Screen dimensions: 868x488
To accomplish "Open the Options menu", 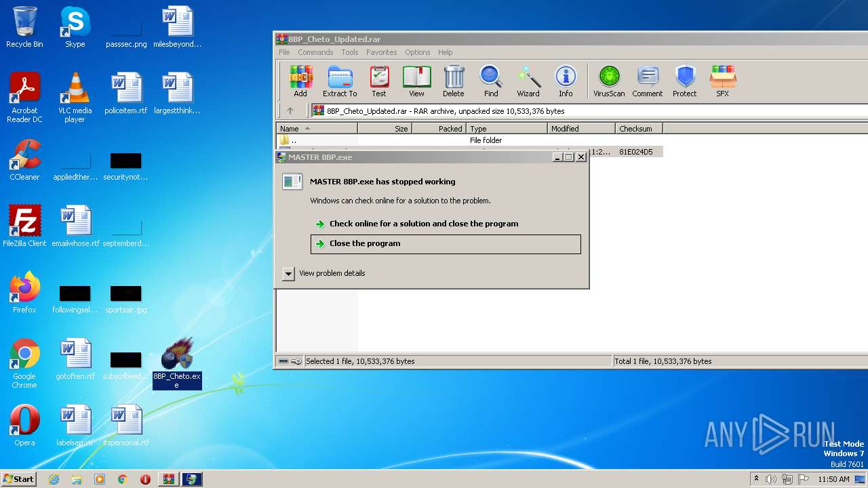I will (418, 52).
